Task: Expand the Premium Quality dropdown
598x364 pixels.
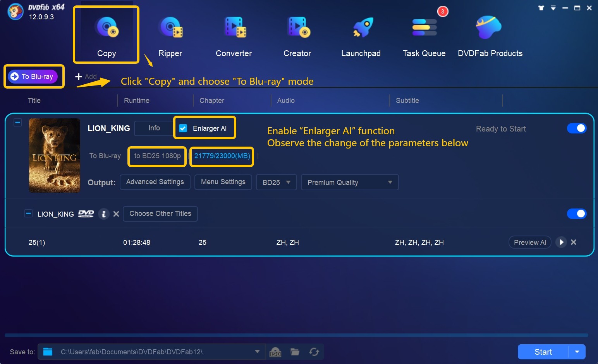Action: tap(350, 182)
